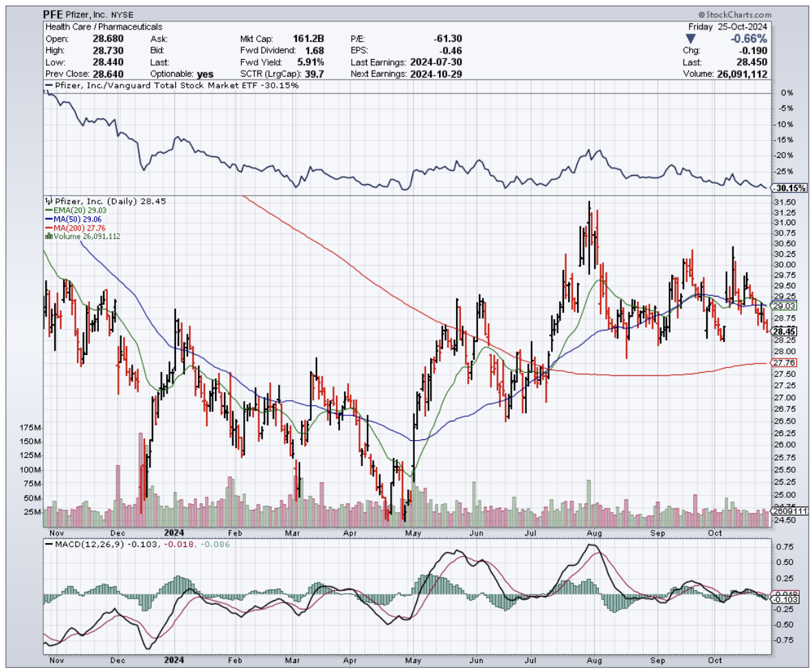This screenshot has width=812, height=670.
Task: Click the OHLC bar icon beside Pfizer (Daily)
Action: coord(47,201)
